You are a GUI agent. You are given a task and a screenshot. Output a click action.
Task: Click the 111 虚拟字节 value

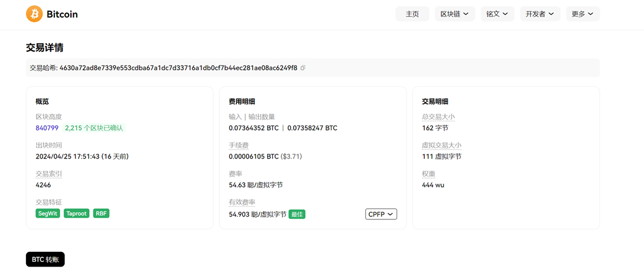tap(441, 157)
